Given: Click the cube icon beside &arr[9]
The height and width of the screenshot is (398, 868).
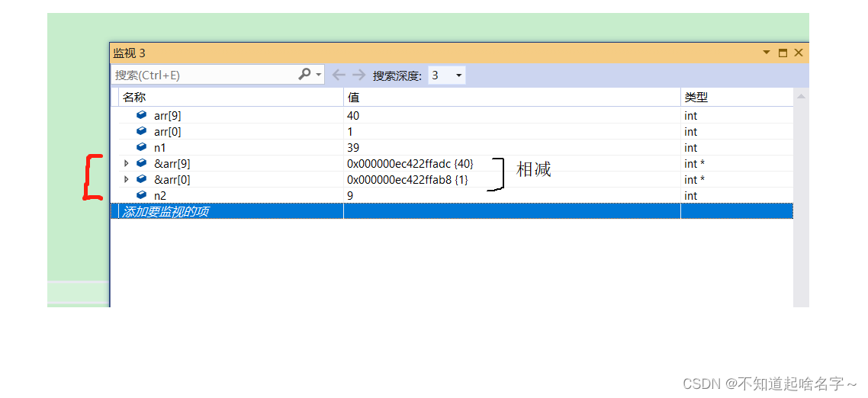Looking at the screenshot, I should coord(142,163).
